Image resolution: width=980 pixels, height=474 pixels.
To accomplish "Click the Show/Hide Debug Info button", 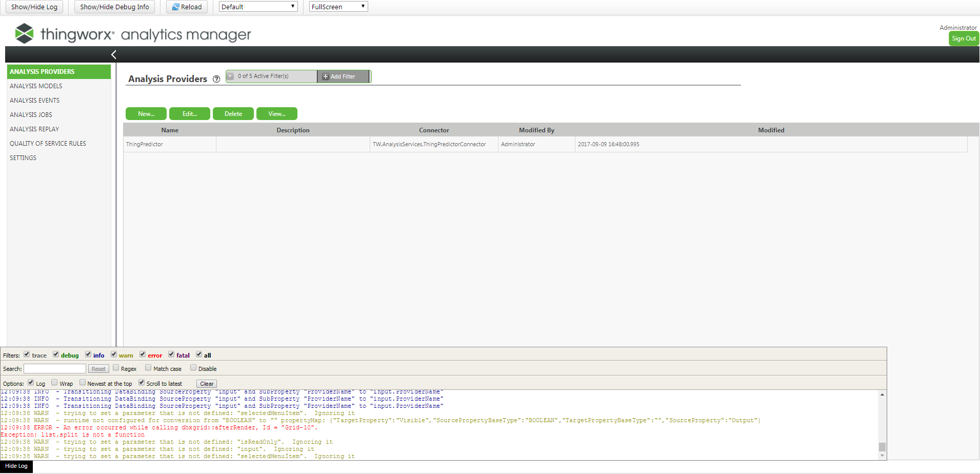I will pos(114,7).
